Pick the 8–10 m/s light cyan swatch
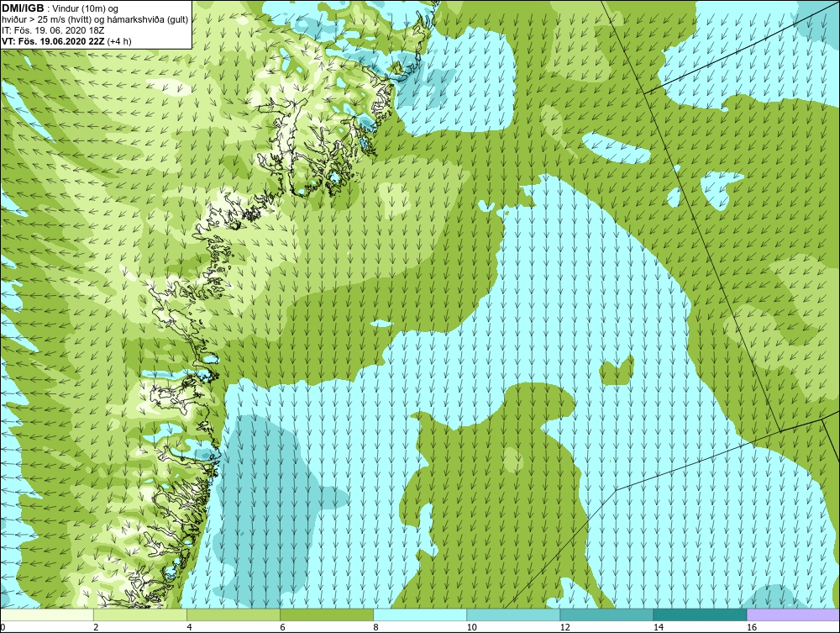The height and width of the screenshot is (633, 840). point(420,615)
